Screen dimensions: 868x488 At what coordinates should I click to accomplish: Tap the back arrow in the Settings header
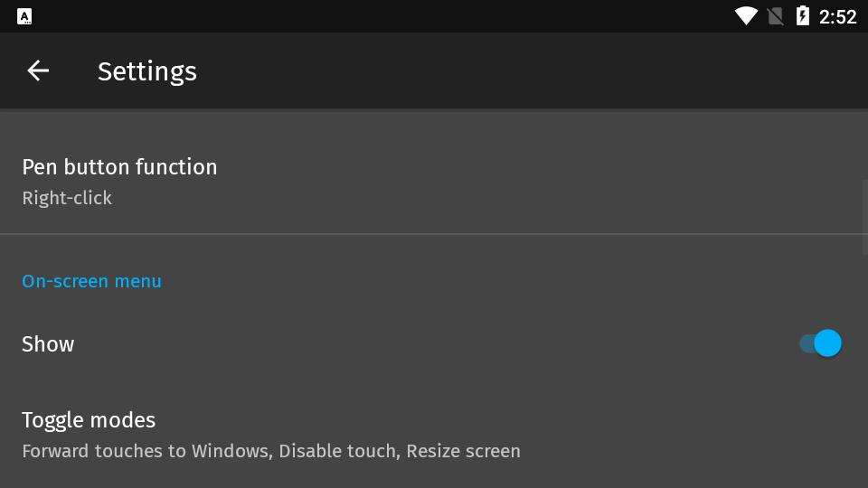pos(38,70)
